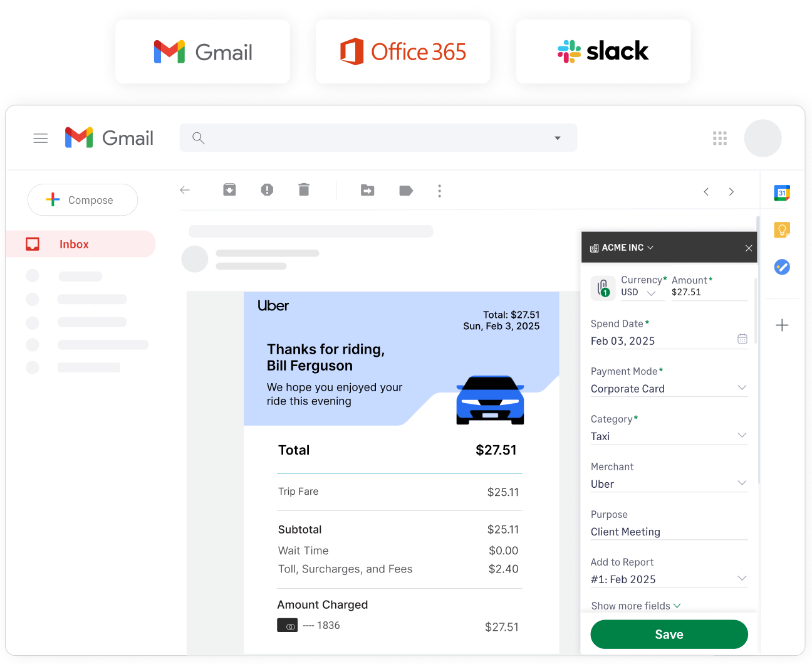812x664 pixels.
Task: Delete this email with trash icon
Action: pos(304,189)
